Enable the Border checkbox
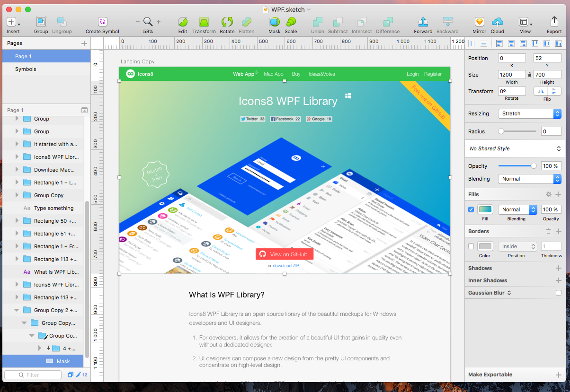 (471, 246)
